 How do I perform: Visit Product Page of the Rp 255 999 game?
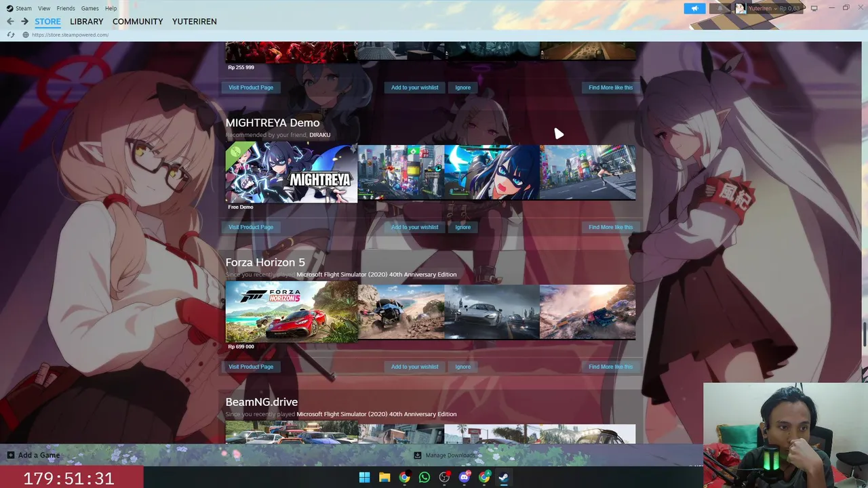[x=251, y=87]
